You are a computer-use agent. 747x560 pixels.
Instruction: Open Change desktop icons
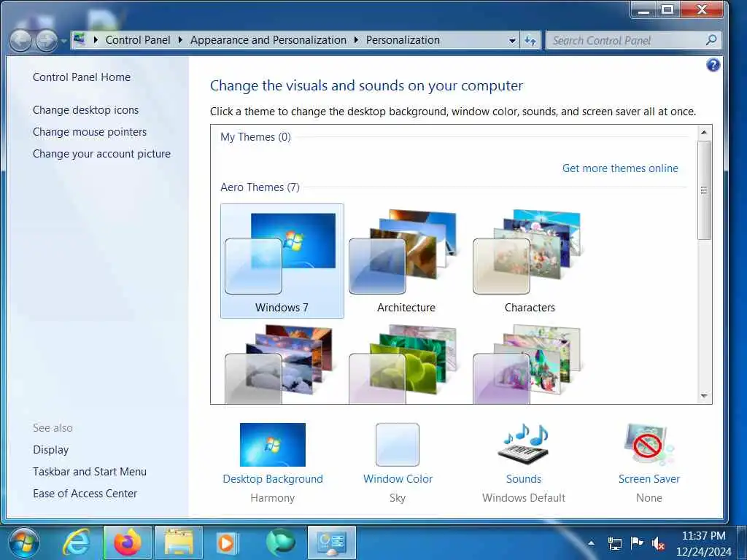point(86,110)
